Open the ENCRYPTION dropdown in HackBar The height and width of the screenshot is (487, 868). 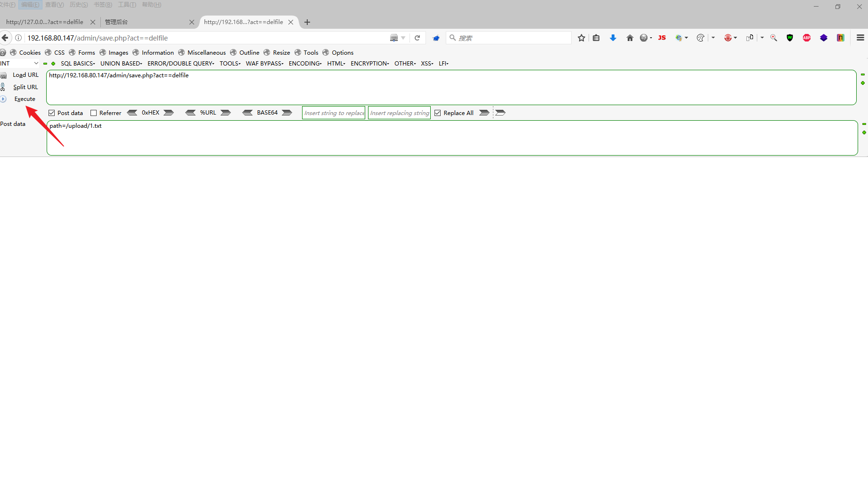pos(369,63)
